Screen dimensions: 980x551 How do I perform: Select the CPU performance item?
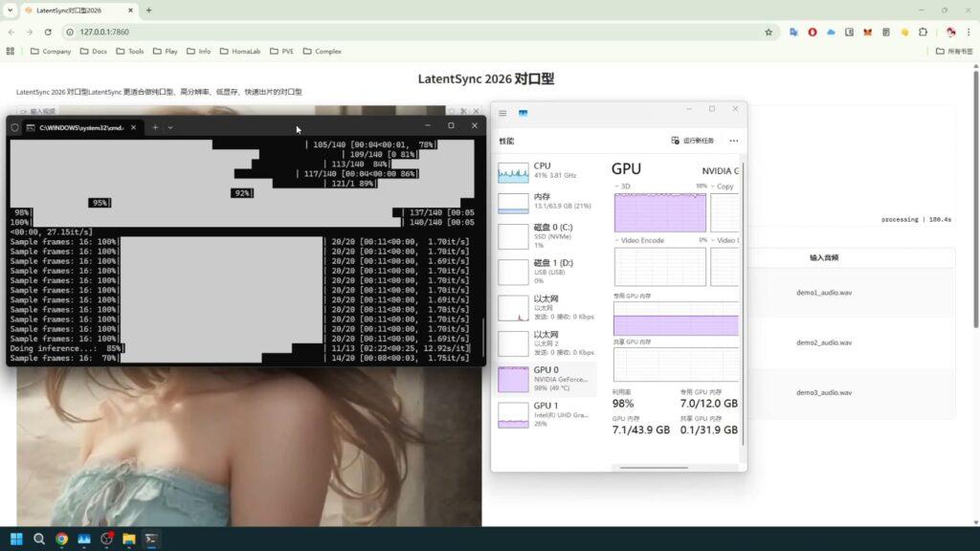click(546, 171)
